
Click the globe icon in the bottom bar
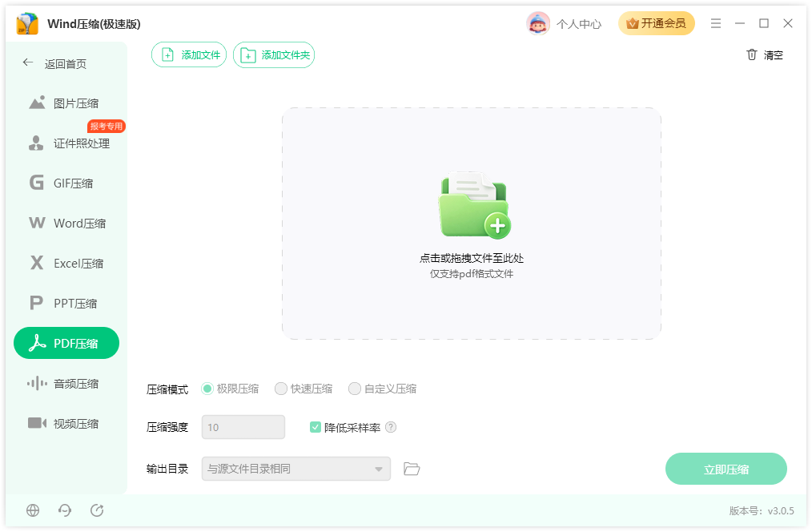(33, 510)
